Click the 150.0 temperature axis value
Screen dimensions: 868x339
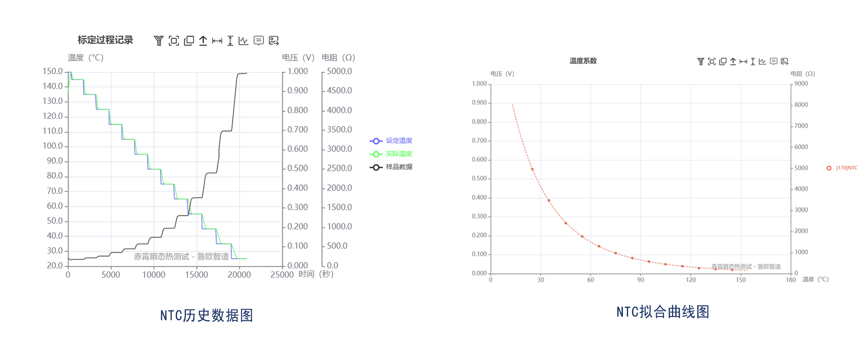click(53, 71)
